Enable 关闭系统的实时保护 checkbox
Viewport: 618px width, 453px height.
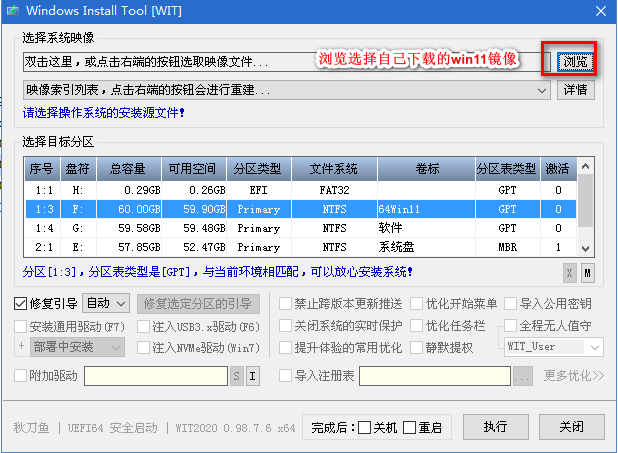click(285, 326)
